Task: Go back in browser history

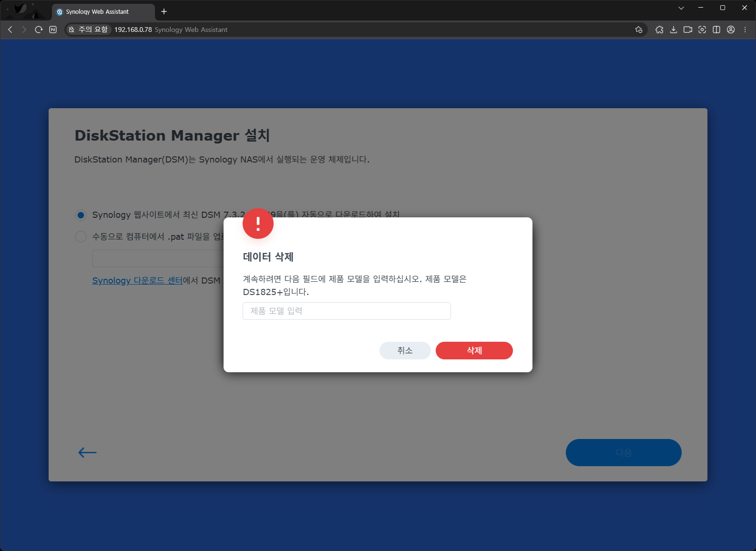Action: [x=10, y=30]
